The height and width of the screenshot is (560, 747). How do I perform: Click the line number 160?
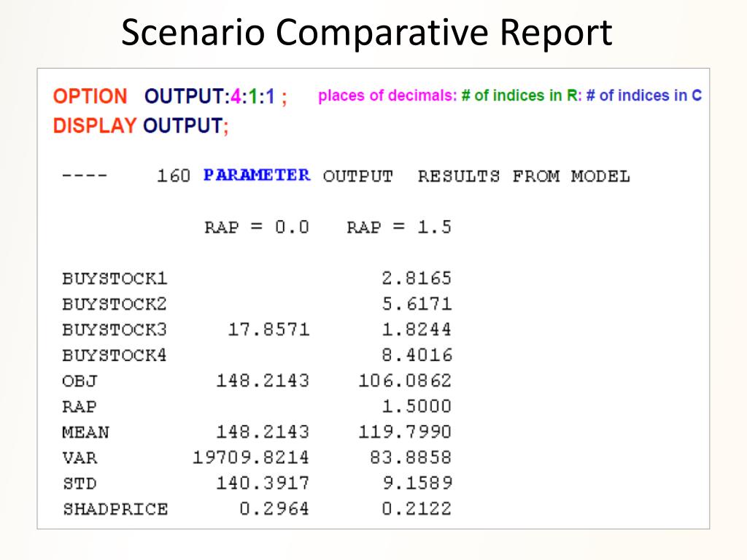click(x=174, y=176)
